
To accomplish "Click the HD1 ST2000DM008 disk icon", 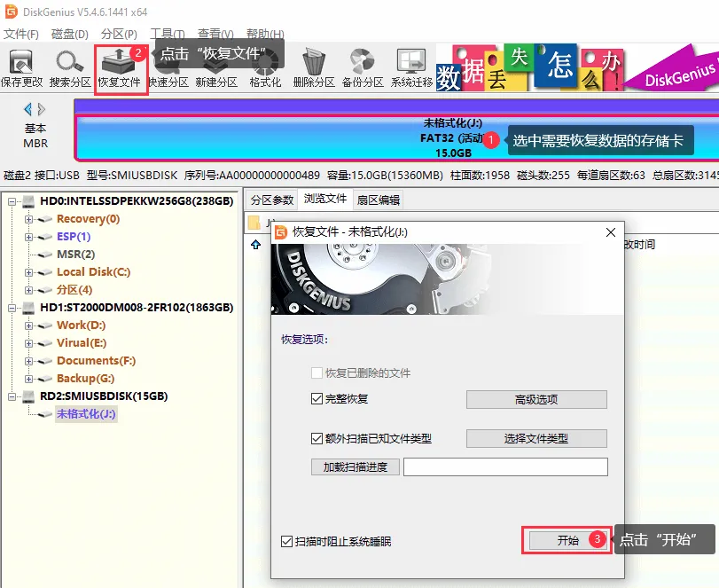I will (x=28, y=307).
